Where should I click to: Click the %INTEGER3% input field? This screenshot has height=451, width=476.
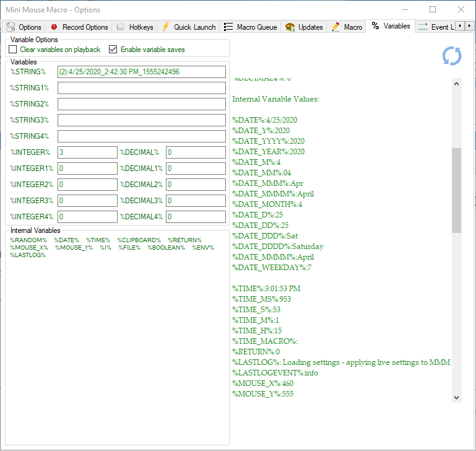click(x=87, y=201)
